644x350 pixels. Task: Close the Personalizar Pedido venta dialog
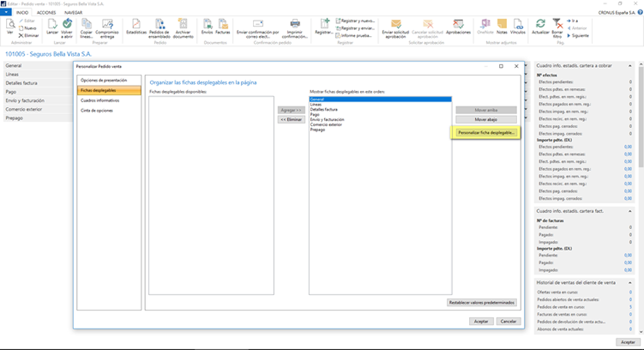[x=517, y=67]
